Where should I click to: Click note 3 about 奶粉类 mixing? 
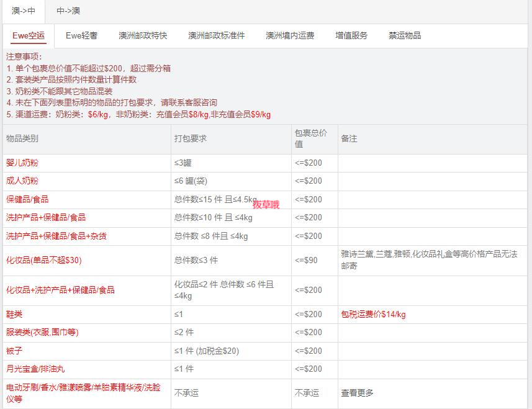pyautogui.click(x=60, y=91)
